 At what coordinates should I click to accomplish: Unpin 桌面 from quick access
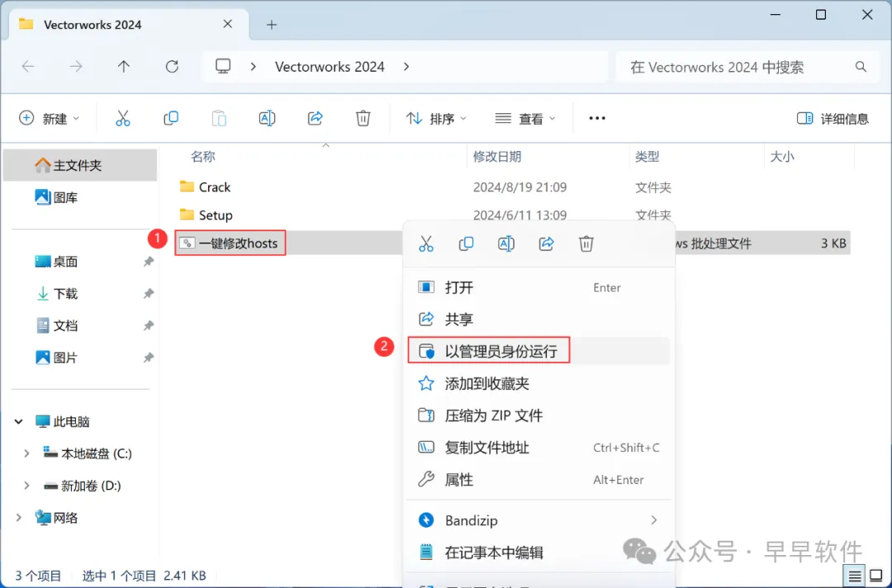click(x=149, y=262)
